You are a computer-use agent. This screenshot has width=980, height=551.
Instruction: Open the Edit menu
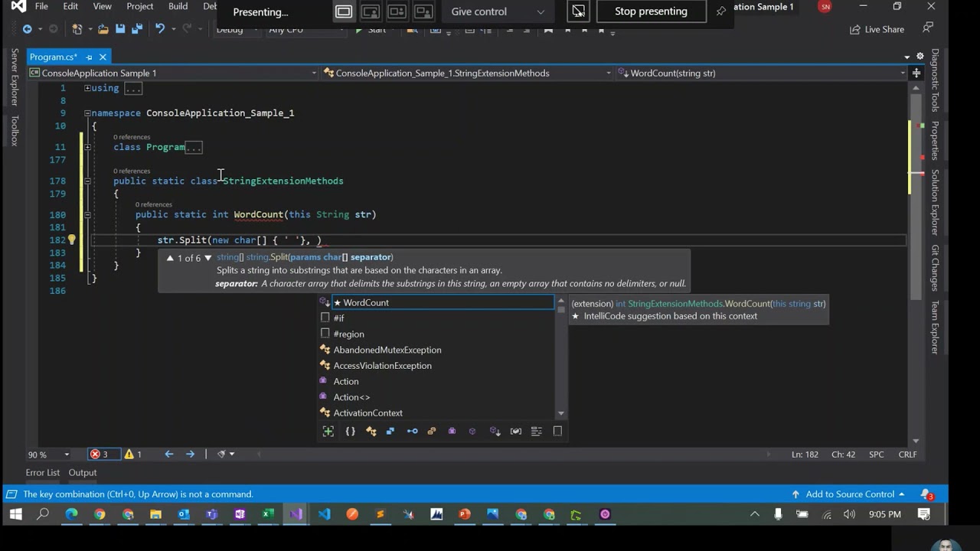click(70, 6)
